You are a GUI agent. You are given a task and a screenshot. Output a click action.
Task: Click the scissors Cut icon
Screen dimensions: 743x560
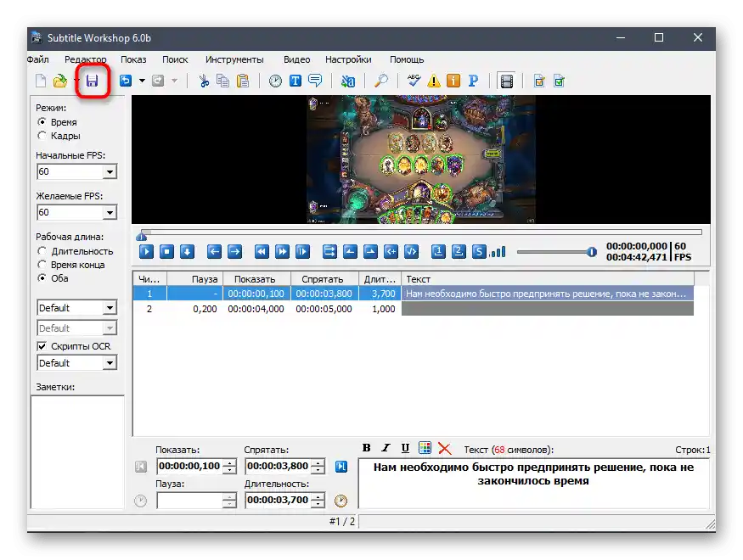(x=204, y=81)
